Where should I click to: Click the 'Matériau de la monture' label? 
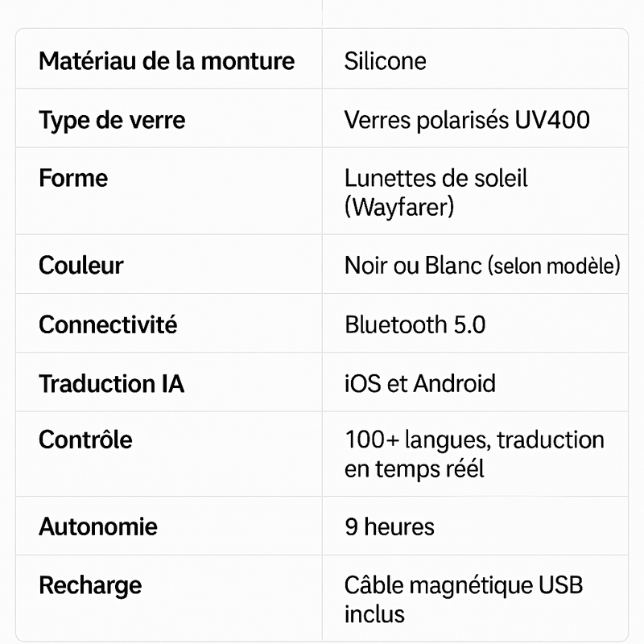click(x=167, y=61)
